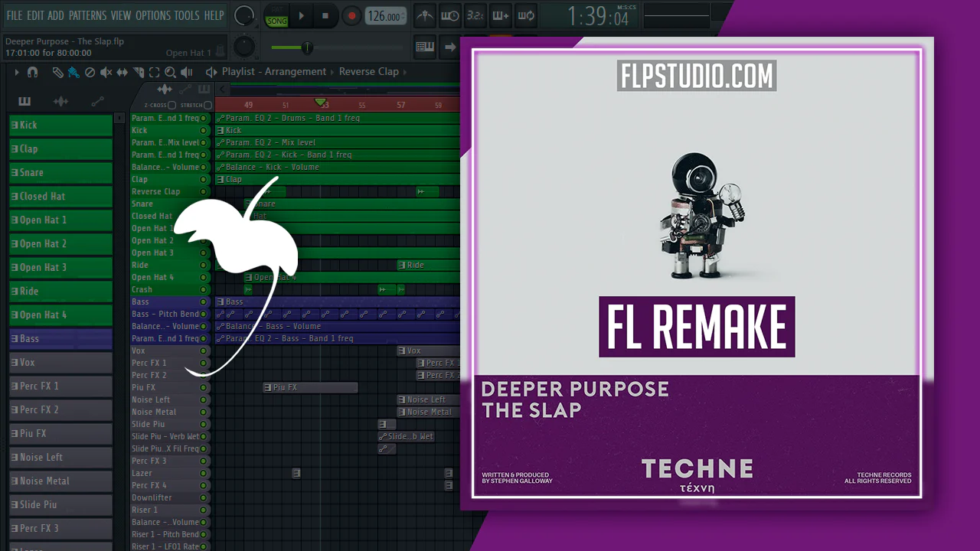
Task: Toggle wait for input to start
Action: click(x=450, y=15)
